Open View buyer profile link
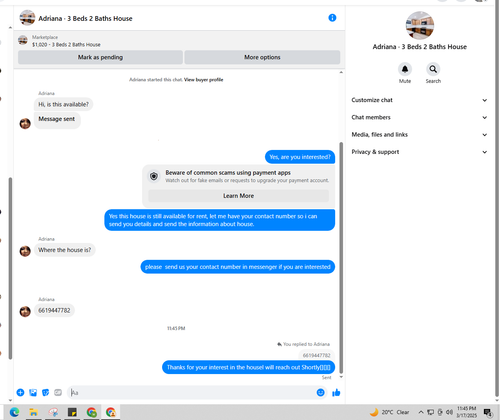This screenshot has width=500, height=420. (x=203, y=80)
